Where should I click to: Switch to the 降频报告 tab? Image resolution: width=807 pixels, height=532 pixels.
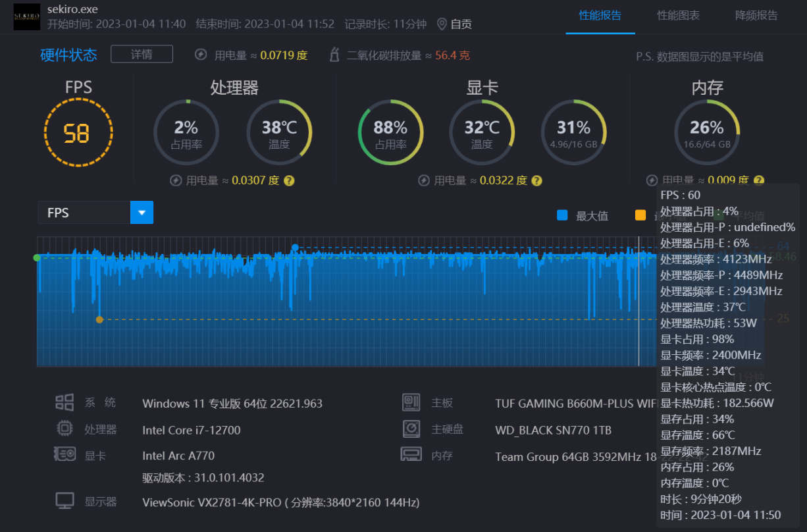(x=756, y=16)
